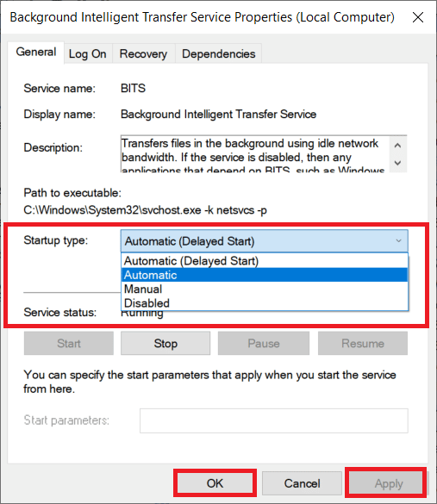Click the Apply button
The image size is (437, 504).
coord(389,483)
